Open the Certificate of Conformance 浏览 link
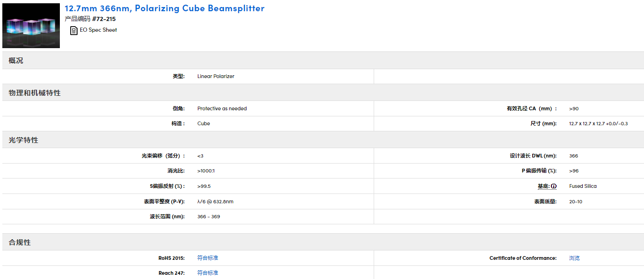Image resolution: width=644 pixels, height=279 pixels. (x=574, y=258)
